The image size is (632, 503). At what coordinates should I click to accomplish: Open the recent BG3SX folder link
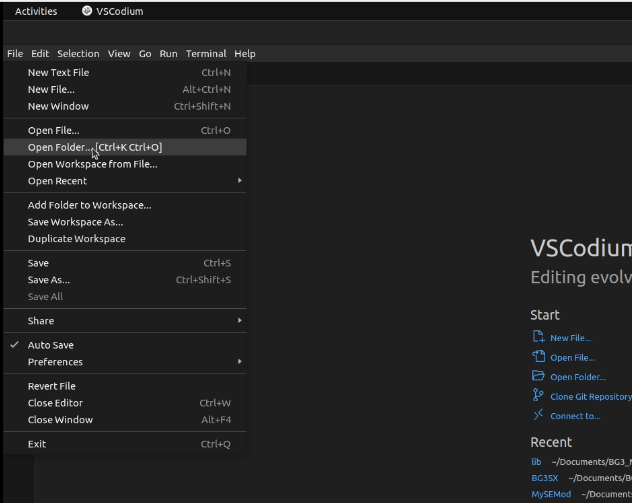(x=545, y=478)
